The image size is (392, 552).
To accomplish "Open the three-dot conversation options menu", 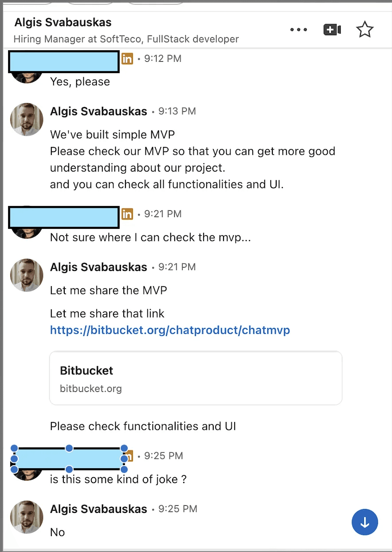I will click(x=298, y=29).
